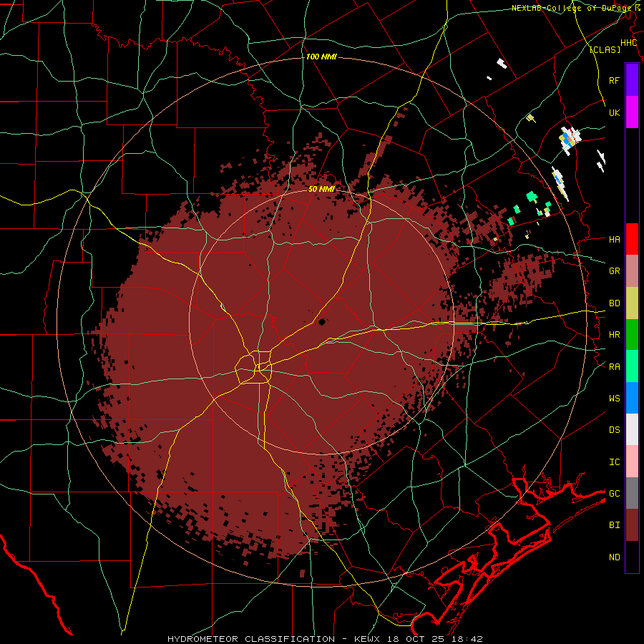Click the WS legend label
The width and height of the screenshot is (644, 644).
pos(614,398)
